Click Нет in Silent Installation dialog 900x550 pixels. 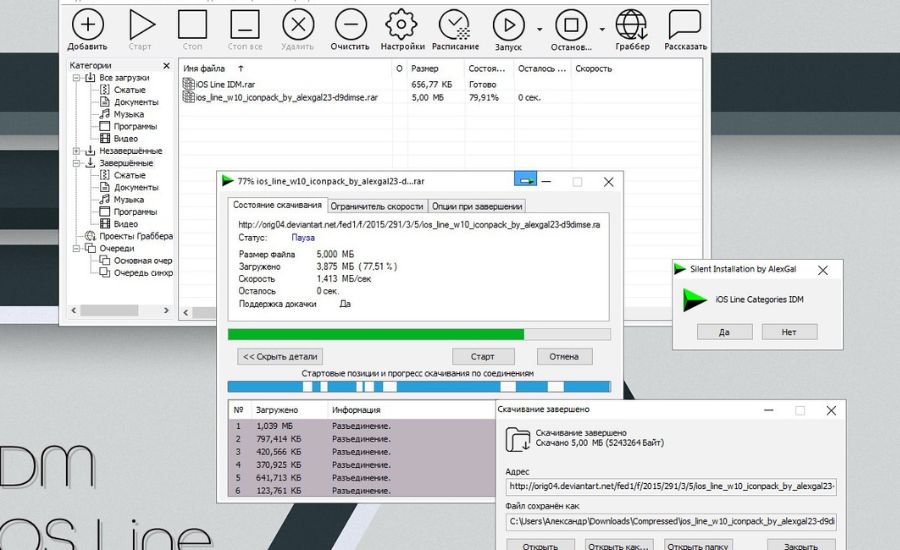point(789,332)
